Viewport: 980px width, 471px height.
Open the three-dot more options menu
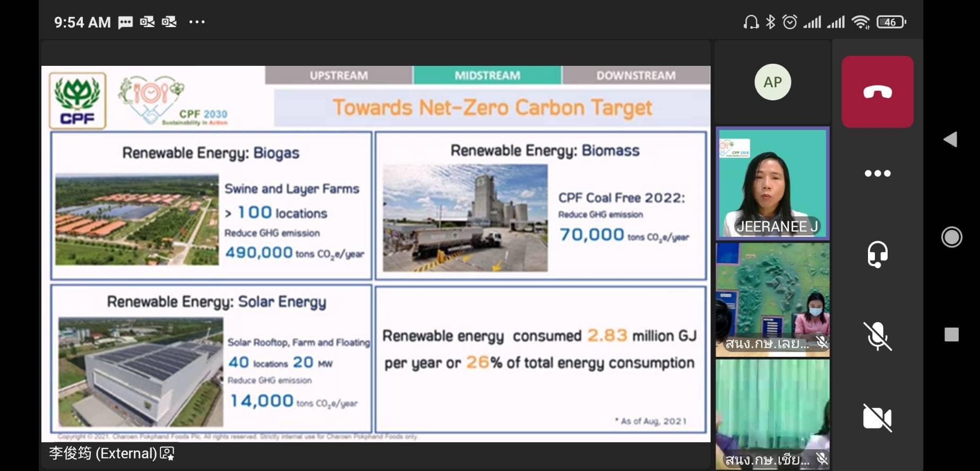click(x=877, y=174)
